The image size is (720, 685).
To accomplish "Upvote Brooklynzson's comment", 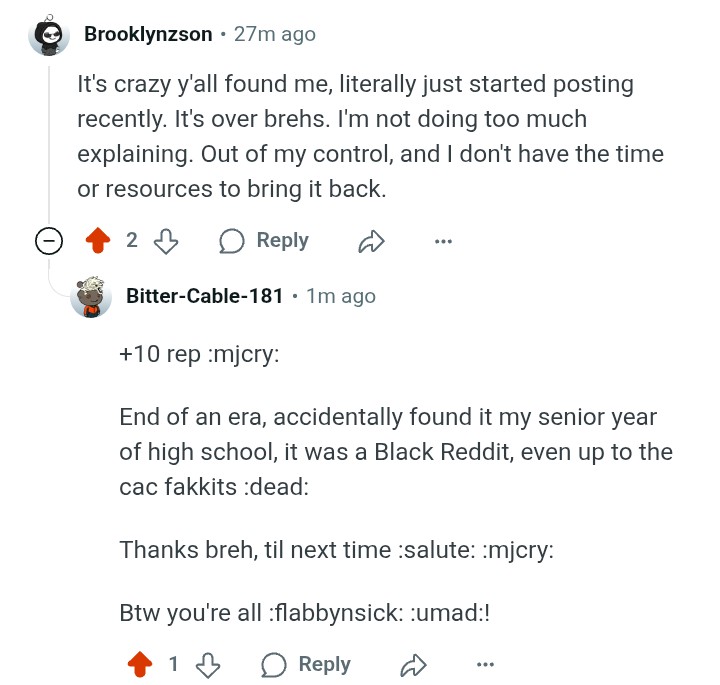I will tap(98, 241).
